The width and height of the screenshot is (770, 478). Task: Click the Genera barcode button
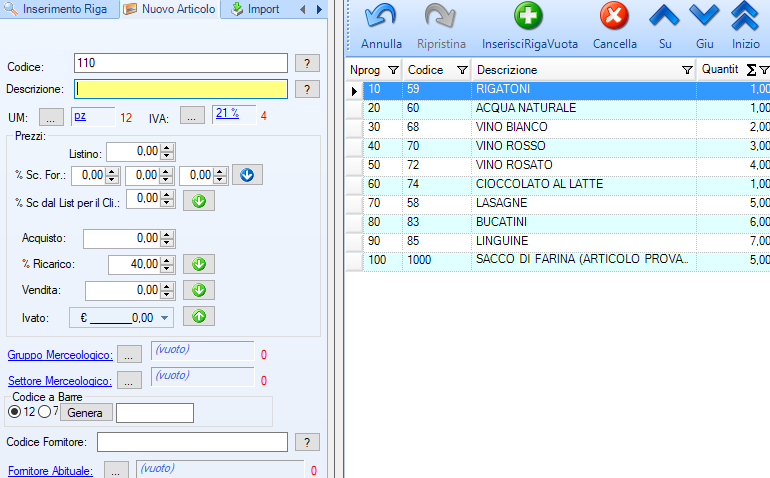[90, 412]
